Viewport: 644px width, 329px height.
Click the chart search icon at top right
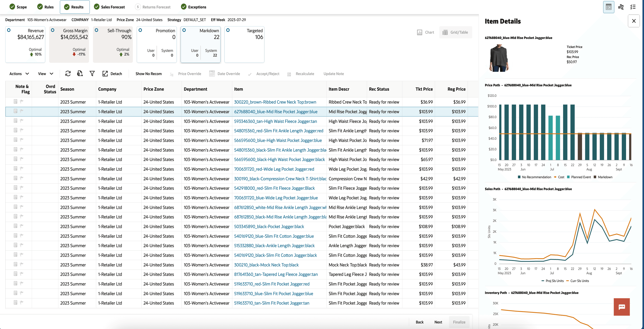[x=621, y=7]
